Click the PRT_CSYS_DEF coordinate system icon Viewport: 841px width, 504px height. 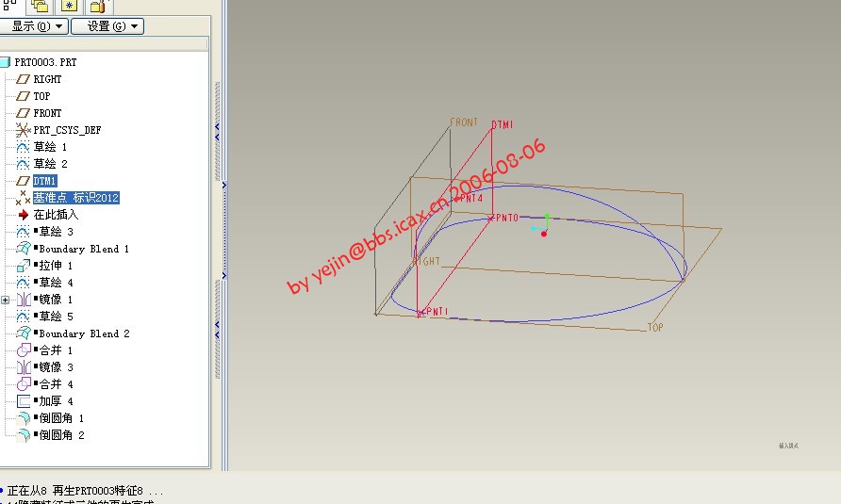pyautogui.click(x=23, y=130)
